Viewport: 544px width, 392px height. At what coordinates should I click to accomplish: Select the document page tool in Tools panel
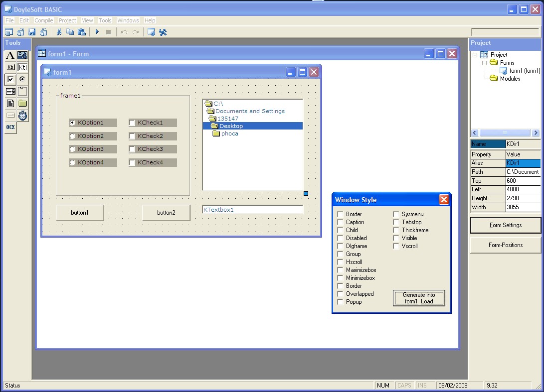[10, 103]
